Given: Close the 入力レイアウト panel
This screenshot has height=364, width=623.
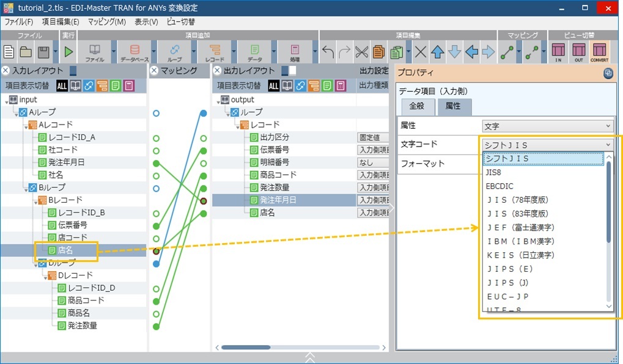Looking at the screenshot, I should pyautogui.click(x=6, y=71).
